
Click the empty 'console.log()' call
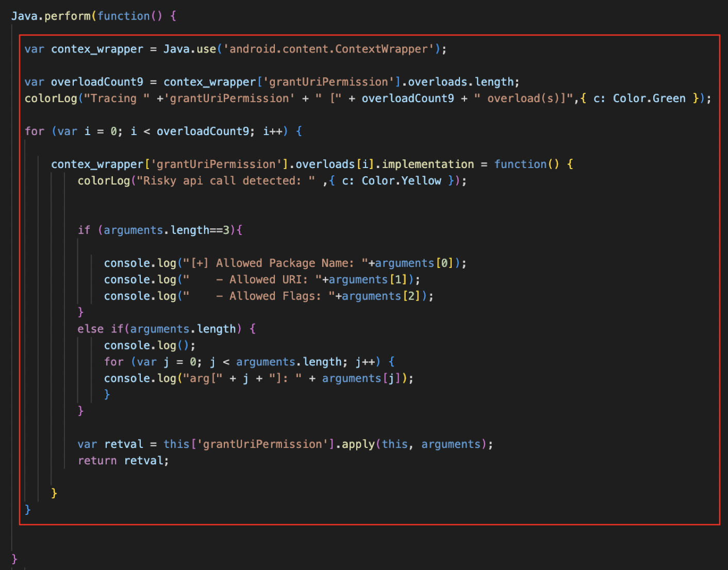point(146,346)
